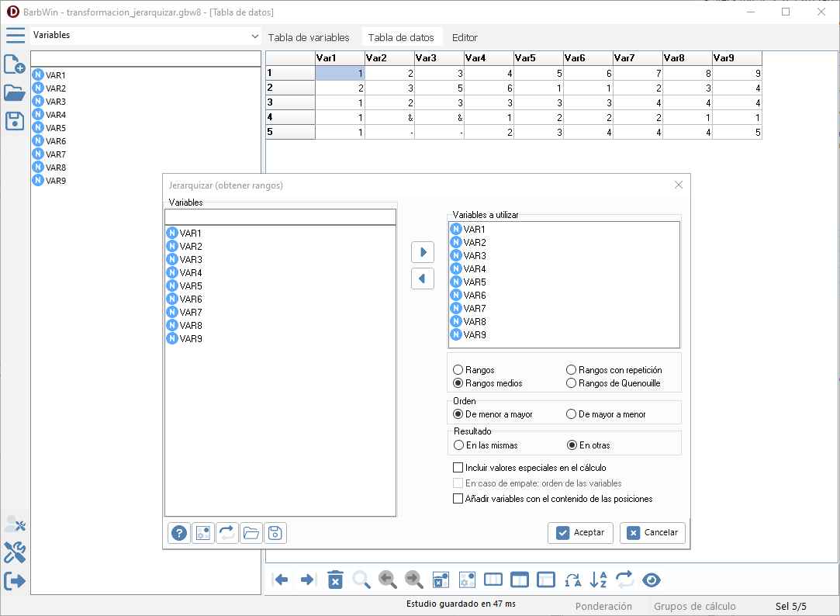Switch to the Tabla de variables tab

[309, 37]
